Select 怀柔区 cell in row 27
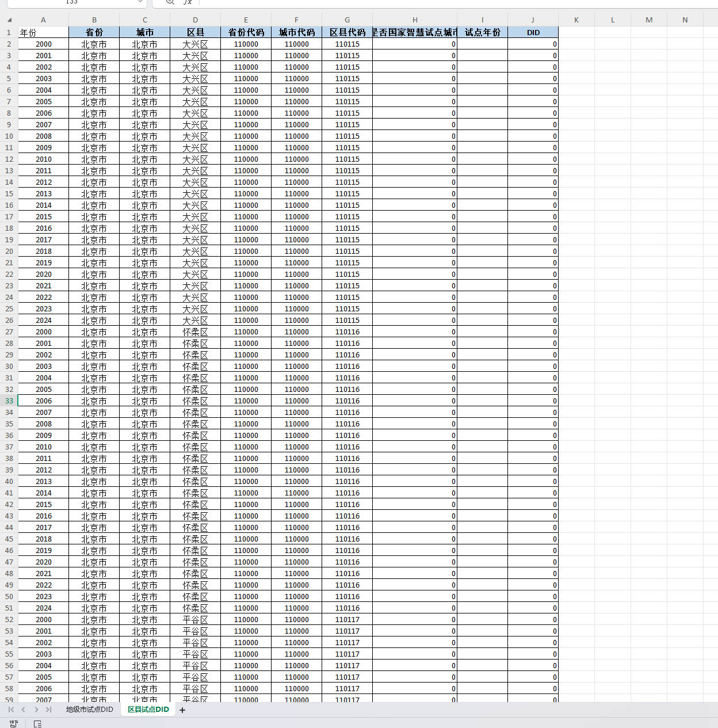718x728 pixels. click(195, 331)
